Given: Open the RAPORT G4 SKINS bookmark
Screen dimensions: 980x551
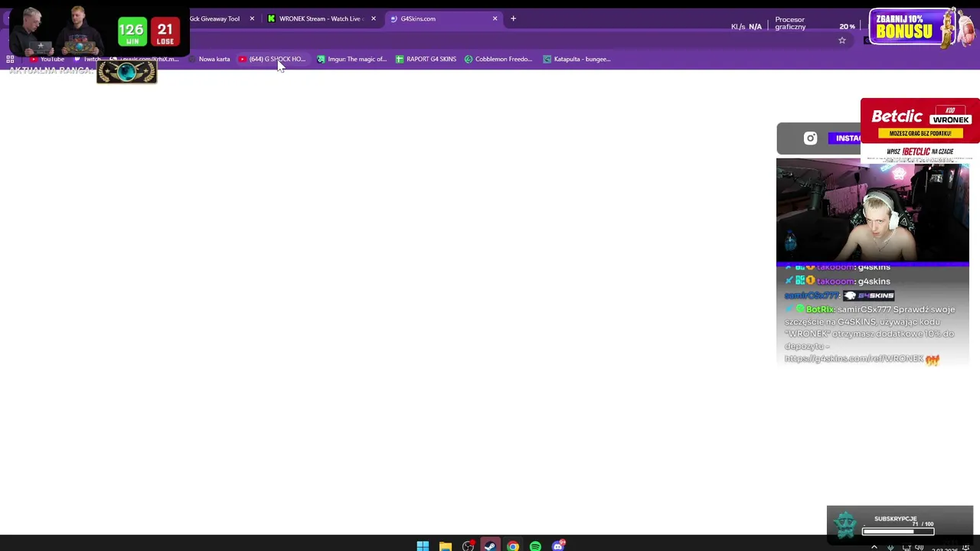Looking at the screenshot, I should click(x=426, y=59).
